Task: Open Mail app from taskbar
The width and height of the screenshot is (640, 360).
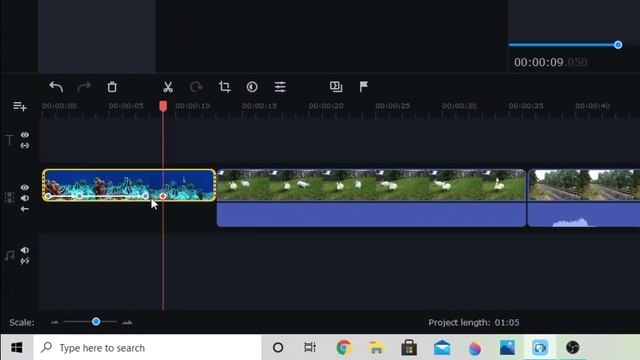Action: pos(442,347)
